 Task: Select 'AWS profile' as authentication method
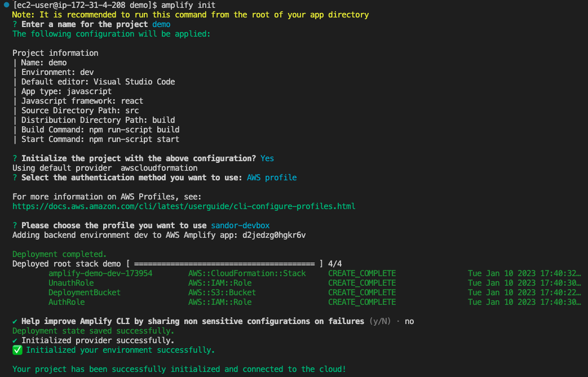pyautogui.click(x=271, y=178)
